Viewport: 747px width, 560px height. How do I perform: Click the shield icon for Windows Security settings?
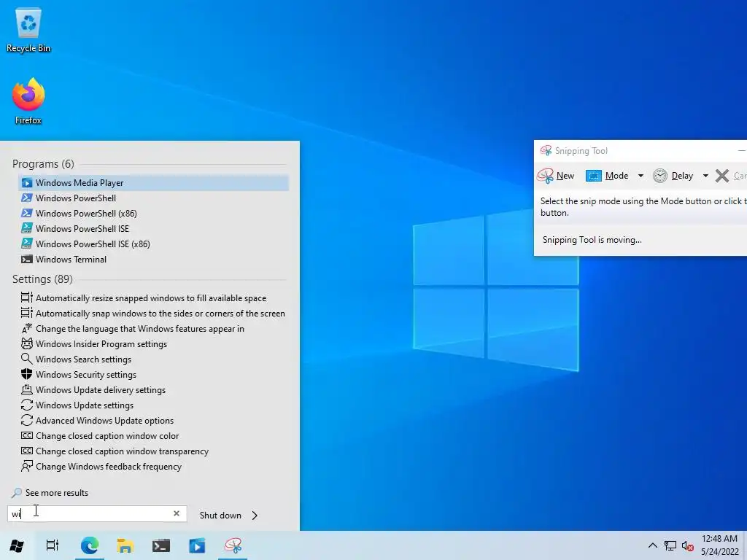click(x=27, y=374)
